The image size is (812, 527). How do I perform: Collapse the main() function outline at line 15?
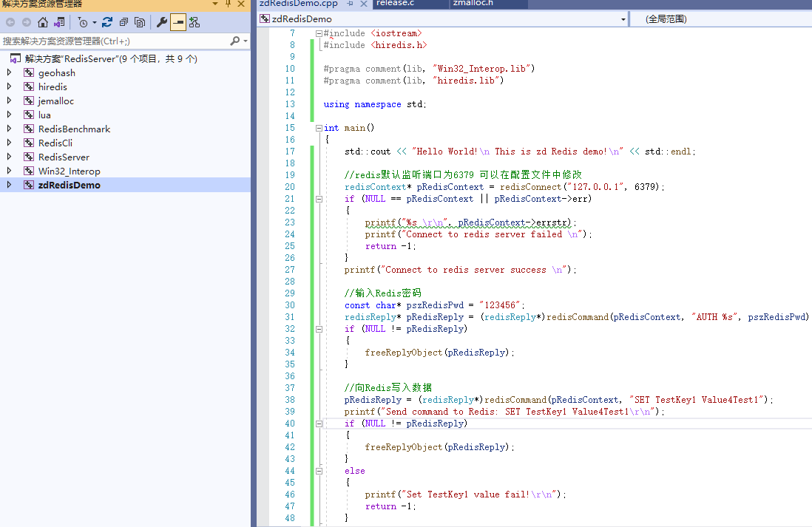tap(319, 128)
